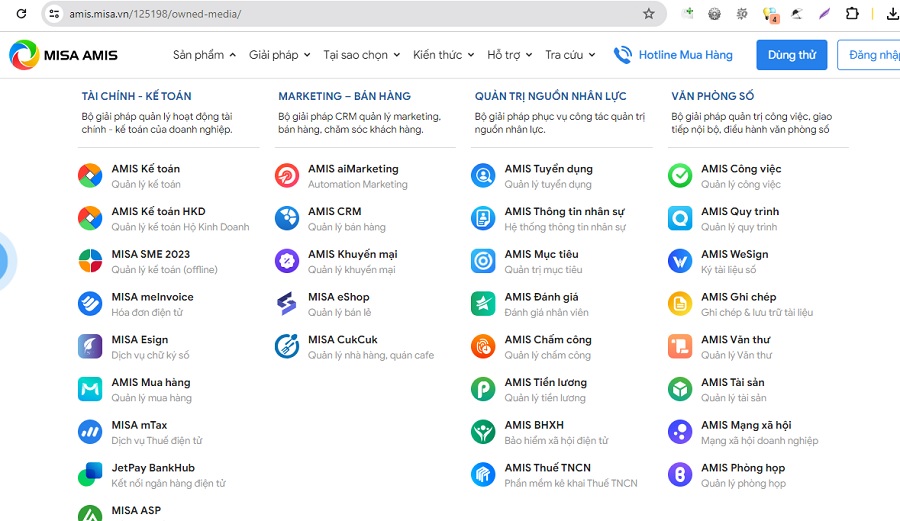900x521 pixels.
Task: Open the TÀI CHÍNH - KẾ TOÁN heading
Action: 137,96
